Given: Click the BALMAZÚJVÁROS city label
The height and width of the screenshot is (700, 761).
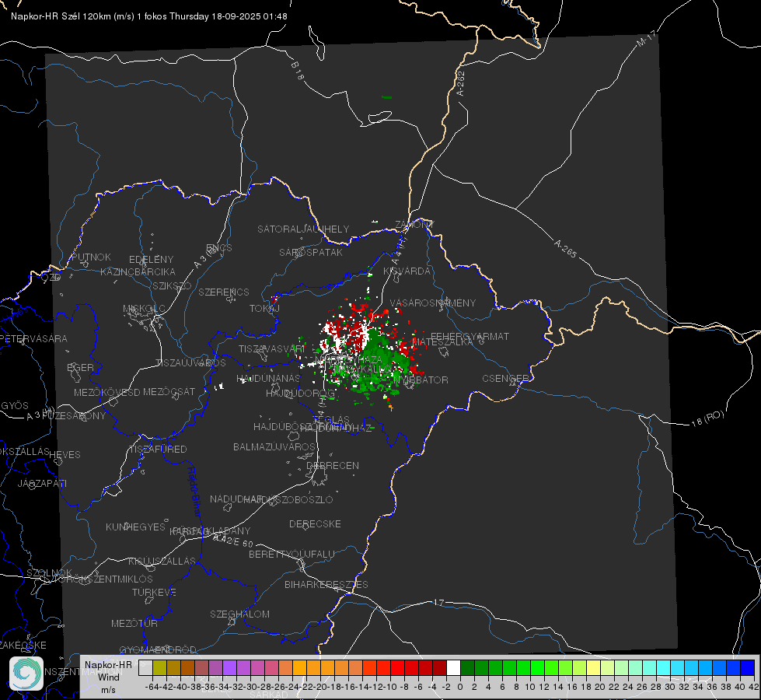Looking at the screenshot, I should click(x=274, y=446).
